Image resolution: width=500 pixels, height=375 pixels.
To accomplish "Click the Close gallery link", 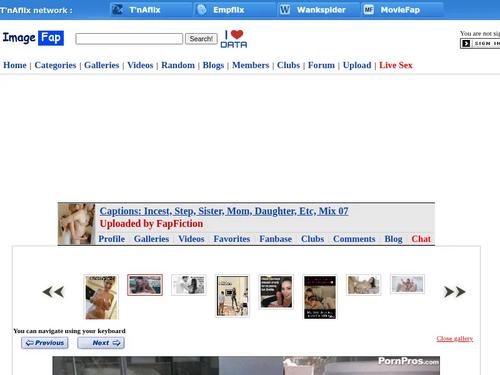I will 455,339.
